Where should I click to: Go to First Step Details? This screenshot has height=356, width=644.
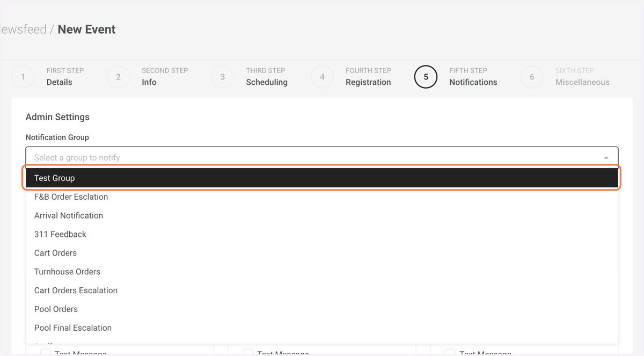[x=65, y=77]
